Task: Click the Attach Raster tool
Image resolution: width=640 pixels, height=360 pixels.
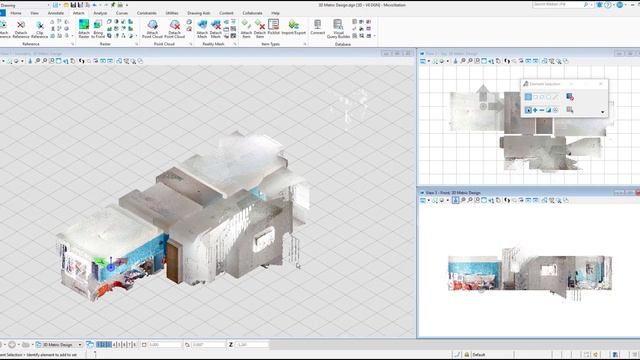Action: click(x=84, y=29)
